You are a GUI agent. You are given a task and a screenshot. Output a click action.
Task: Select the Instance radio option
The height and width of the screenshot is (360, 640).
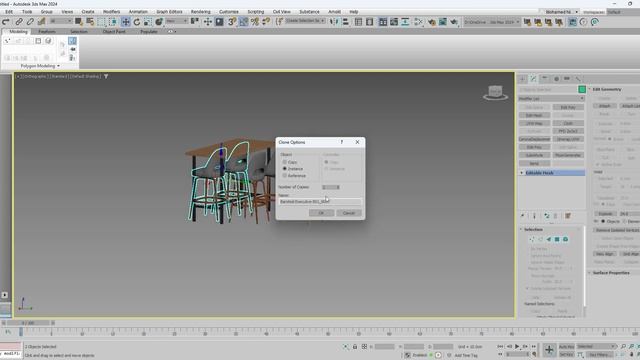[285, 169]
